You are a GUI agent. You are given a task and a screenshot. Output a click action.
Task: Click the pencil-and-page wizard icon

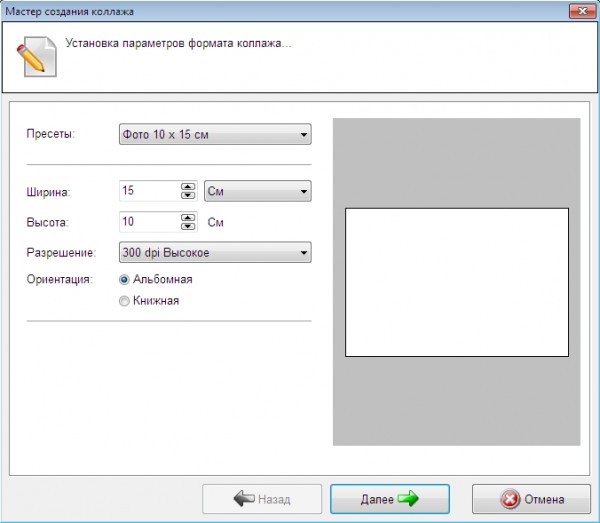(37, 56)
